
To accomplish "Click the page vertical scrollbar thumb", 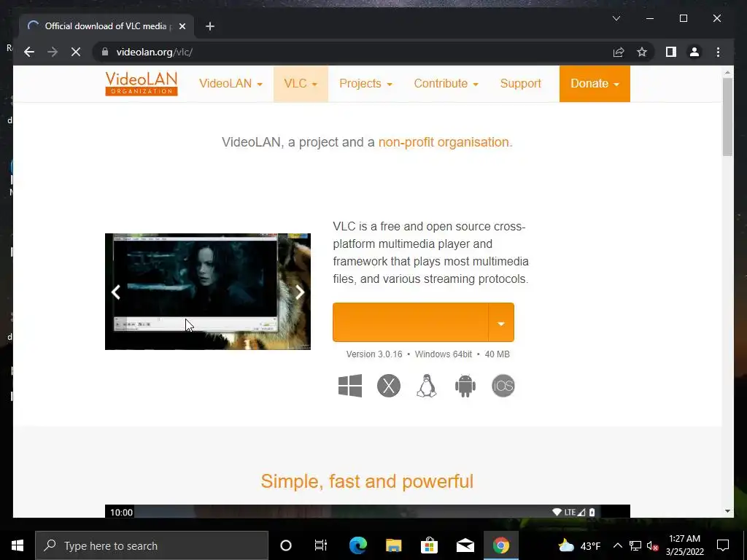I will (727, 117).
